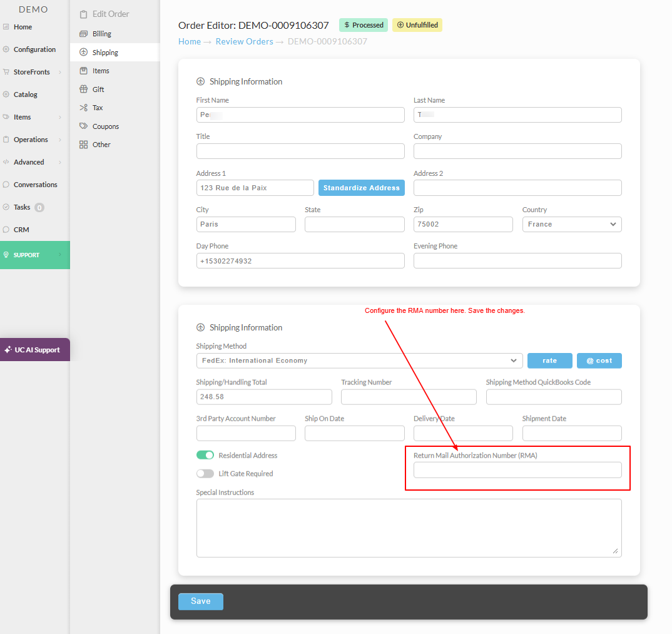Viewport: 672px width, 634px height.
Task: Click the Configuration gear icon
Action: pyautogui.click(x=6, y=49)
